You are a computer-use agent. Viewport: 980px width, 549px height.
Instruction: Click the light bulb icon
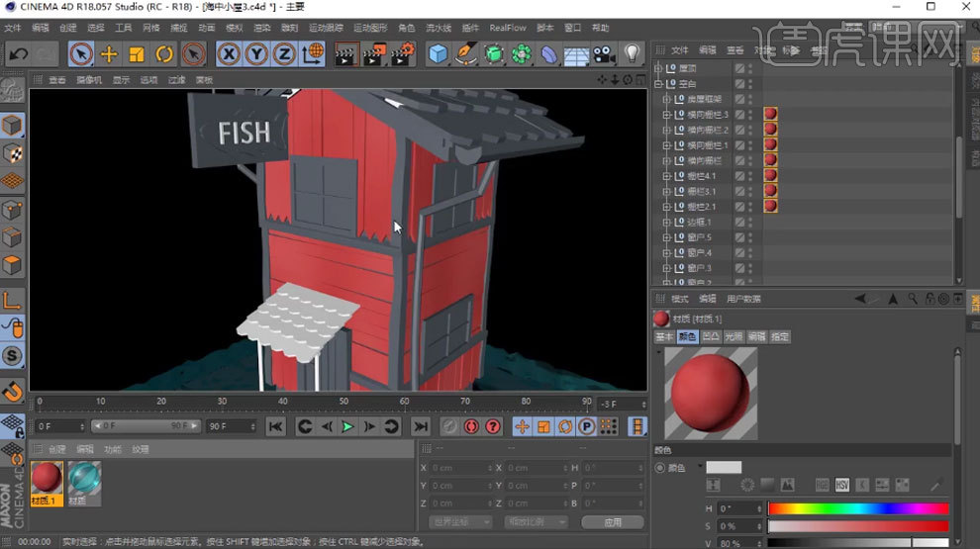[x=632, y=54]
